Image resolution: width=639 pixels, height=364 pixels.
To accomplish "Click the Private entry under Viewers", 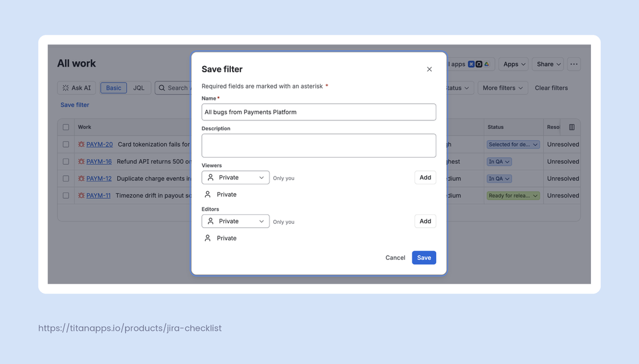I will coord(220,194).
